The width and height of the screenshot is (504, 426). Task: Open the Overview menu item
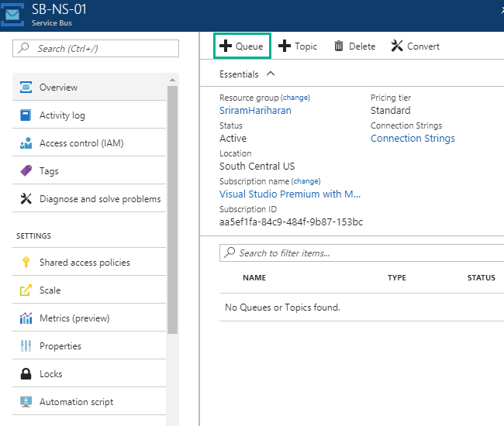point(58,88)
